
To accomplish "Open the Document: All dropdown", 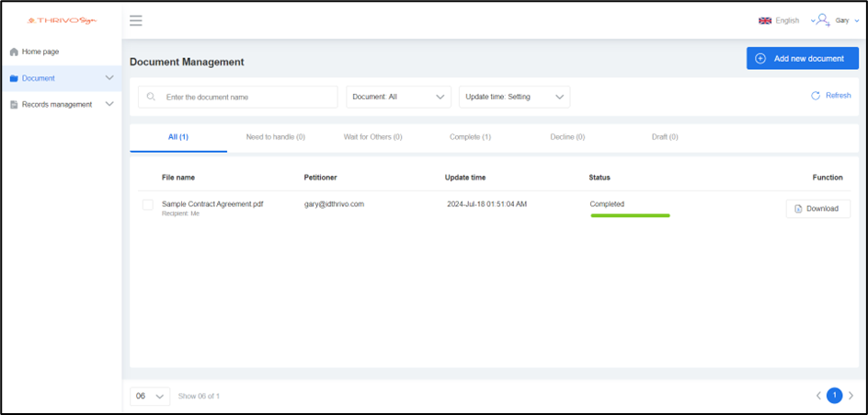I will [398, 97].
